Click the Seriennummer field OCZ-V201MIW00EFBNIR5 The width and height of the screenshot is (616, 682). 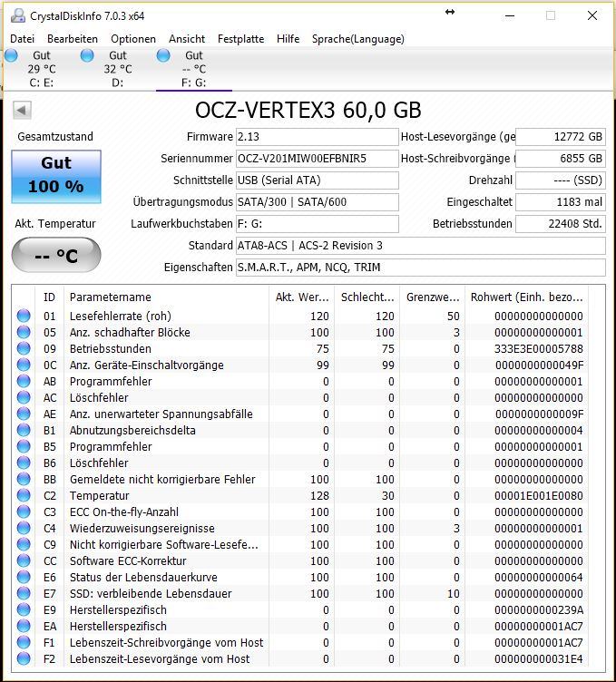pos(318,159)
